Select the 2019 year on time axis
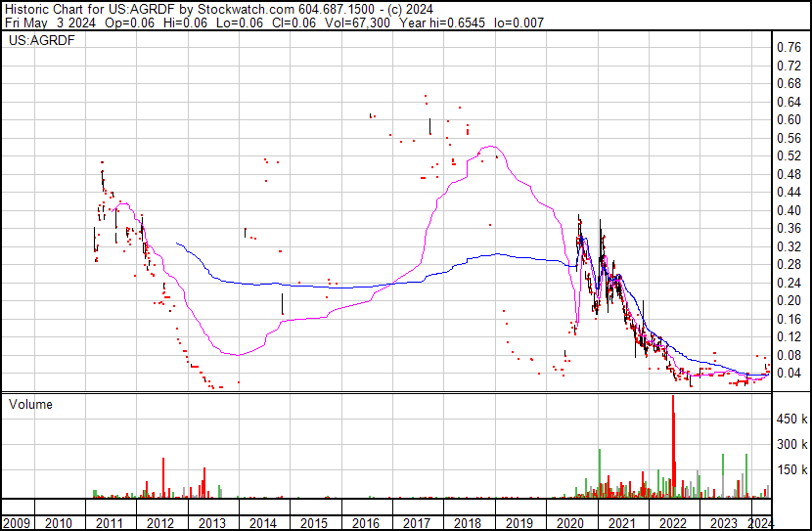 coord(519,524)
